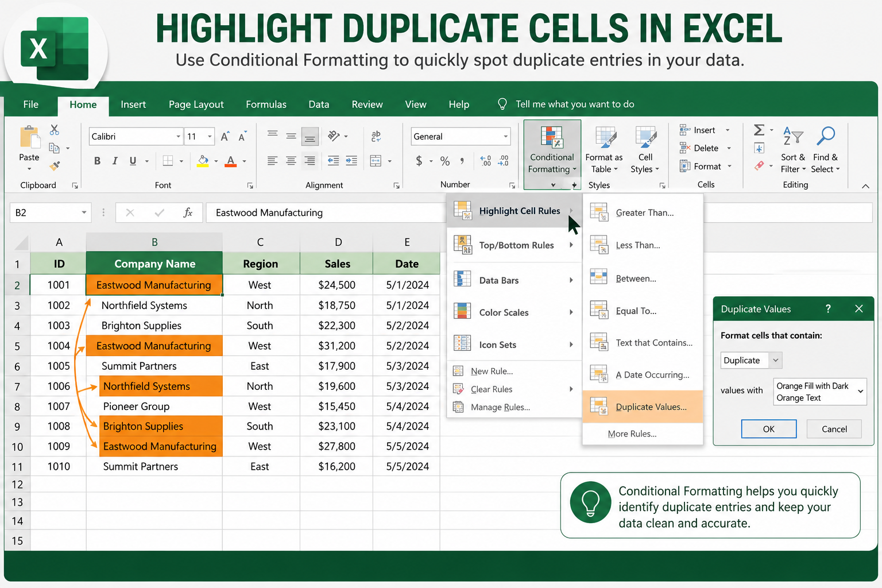Click the Format Painter brush icon

click(55, 166)
